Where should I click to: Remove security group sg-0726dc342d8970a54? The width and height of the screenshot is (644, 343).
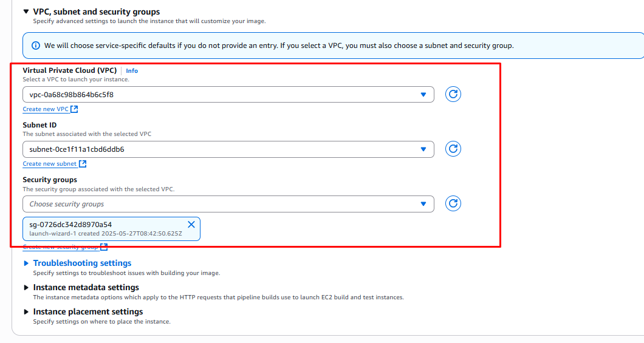tap(191, 225)
